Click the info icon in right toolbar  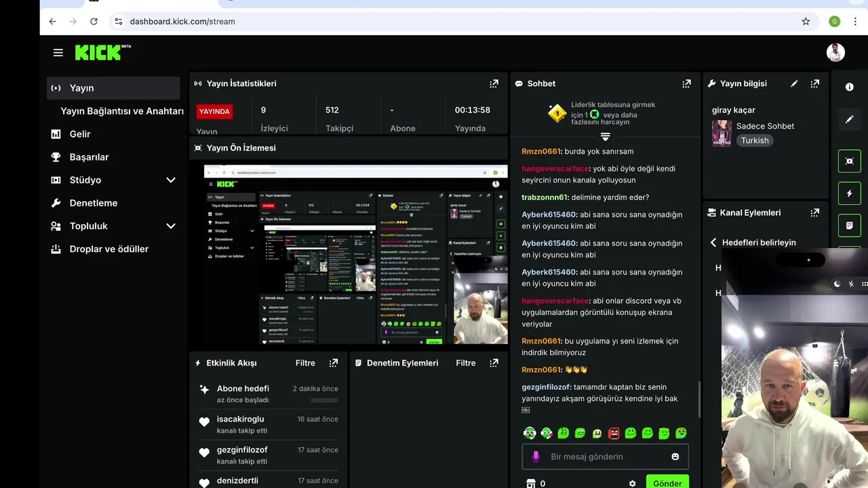pyautogui.click(x=850, y=87)
